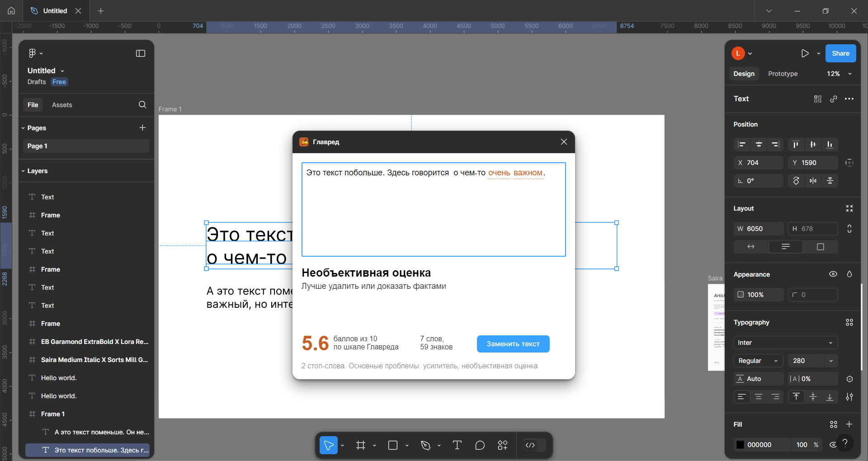
Task: Select the Text tool
Action: [457, 445]
